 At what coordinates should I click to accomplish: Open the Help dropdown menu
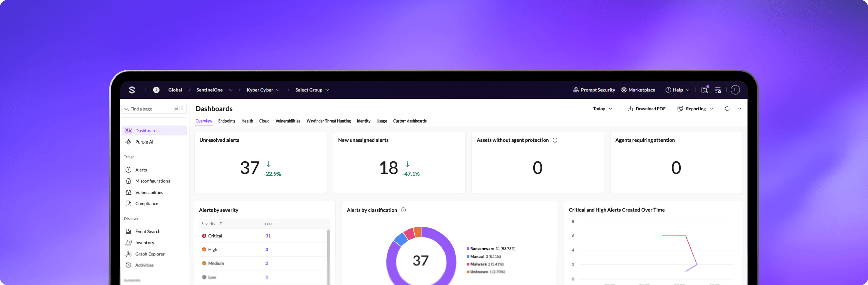pos(677,90)
